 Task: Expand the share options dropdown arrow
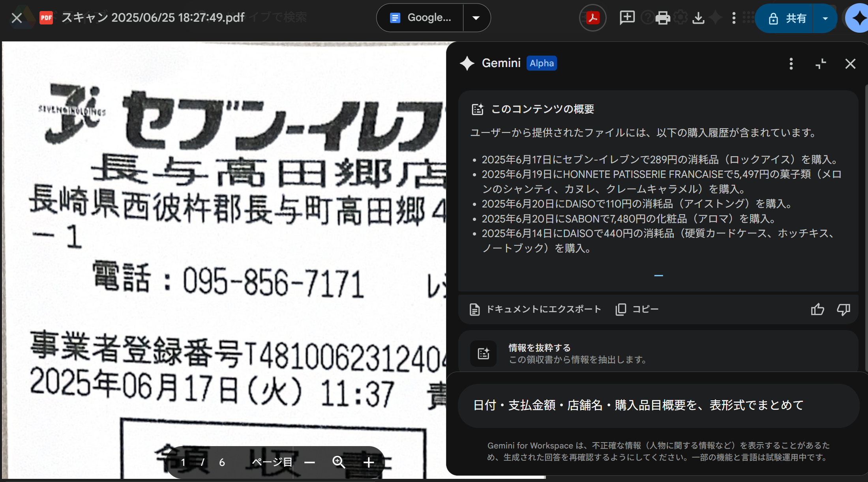(x=825, y=18)
